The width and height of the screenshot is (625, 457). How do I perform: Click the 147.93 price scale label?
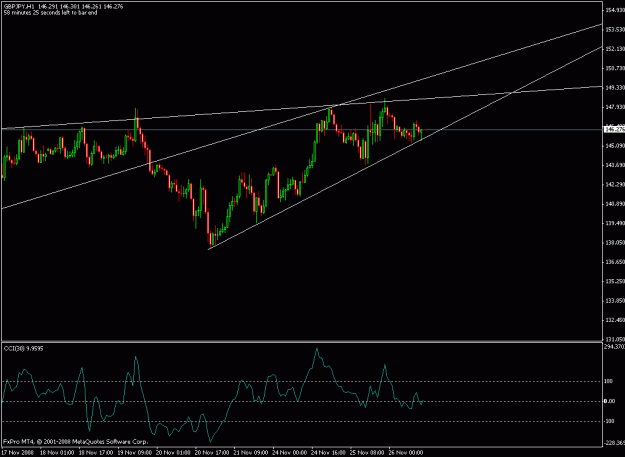coord(615,107)
